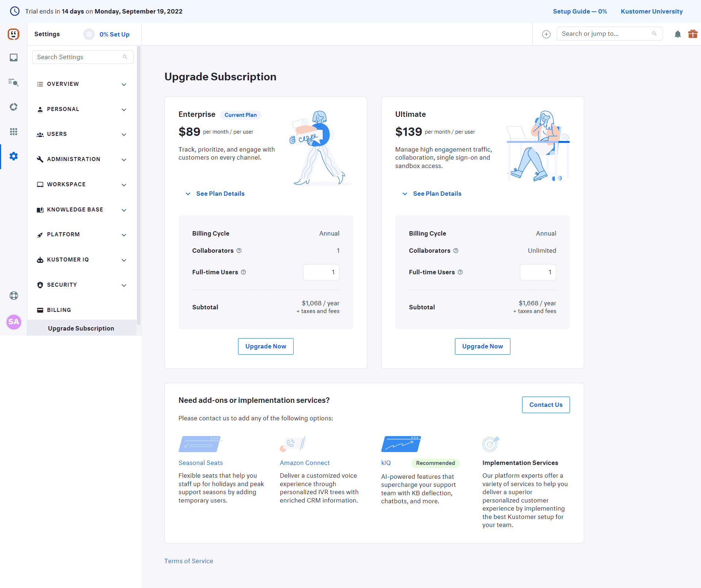Click the SA user avatar
The height and width of the screenshot is (588, 701).
point(14,322)
